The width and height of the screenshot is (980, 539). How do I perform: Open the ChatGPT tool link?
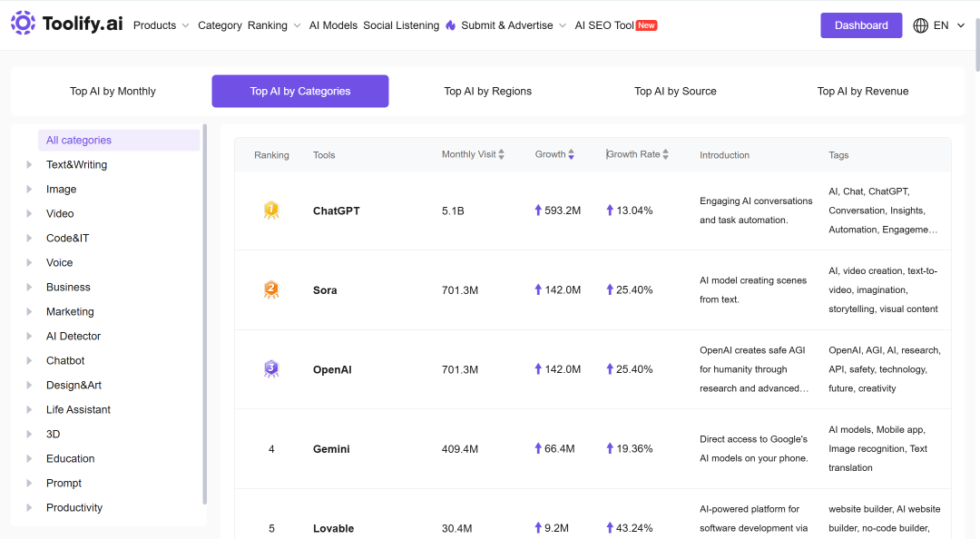[x=337, y=211]
